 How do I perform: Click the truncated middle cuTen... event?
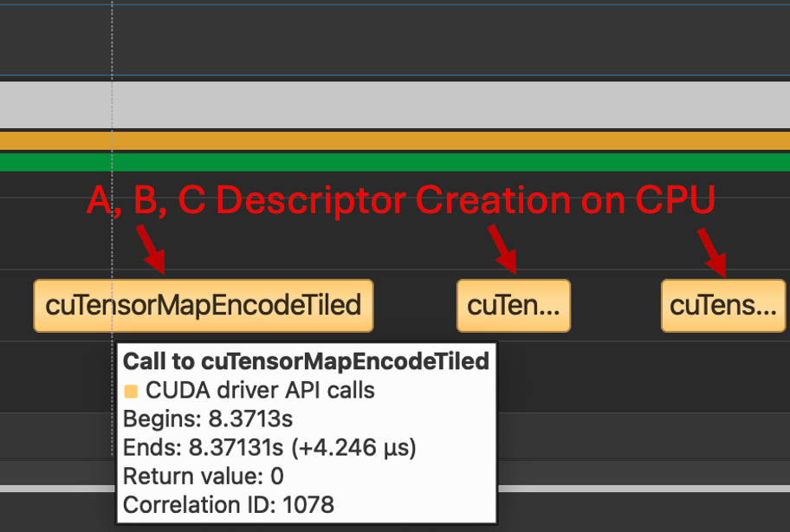(x=513, y=305)
